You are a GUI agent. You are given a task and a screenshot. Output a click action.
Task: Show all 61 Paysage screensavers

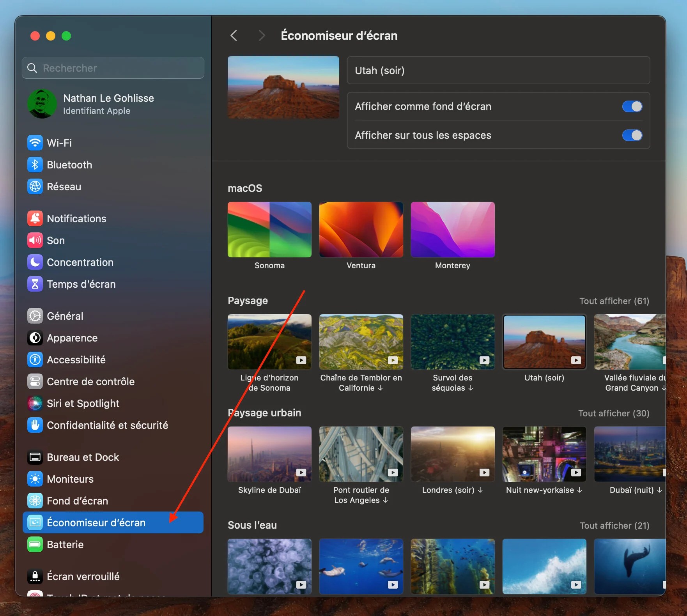click(614, 301)
